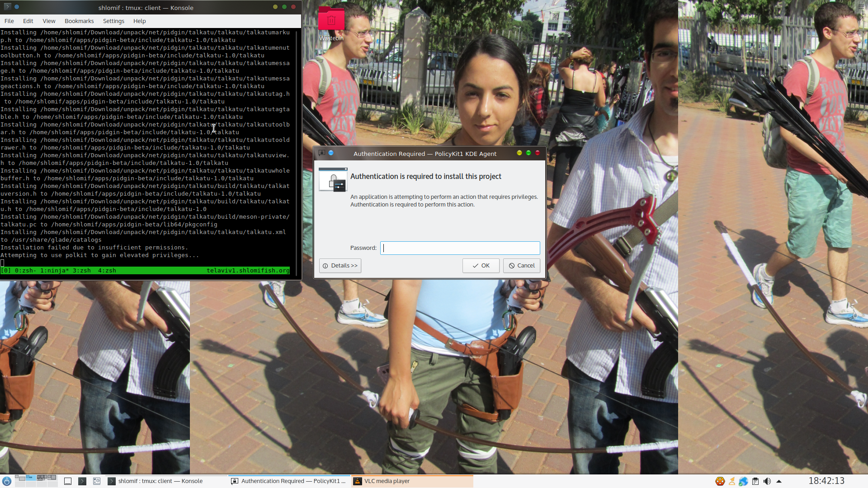Screen dimensions: 868x488
Task: Open the clipboard tray icon
Action: pyautogui.click(x=755, y=481)
